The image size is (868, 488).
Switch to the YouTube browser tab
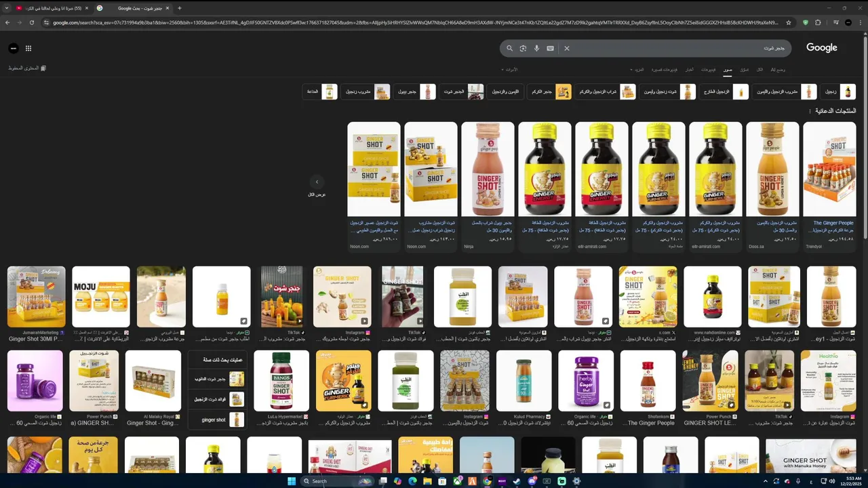pos(52,8)
